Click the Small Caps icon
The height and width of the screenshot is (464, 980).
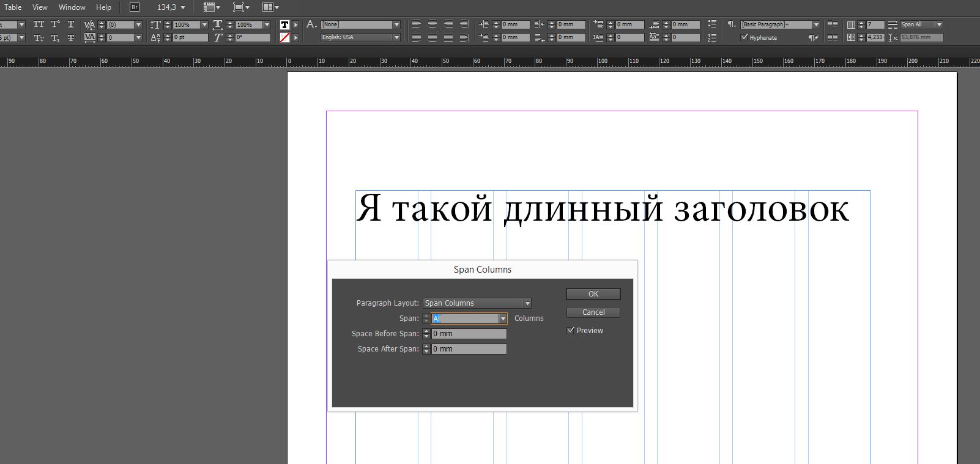coord(39,38)
